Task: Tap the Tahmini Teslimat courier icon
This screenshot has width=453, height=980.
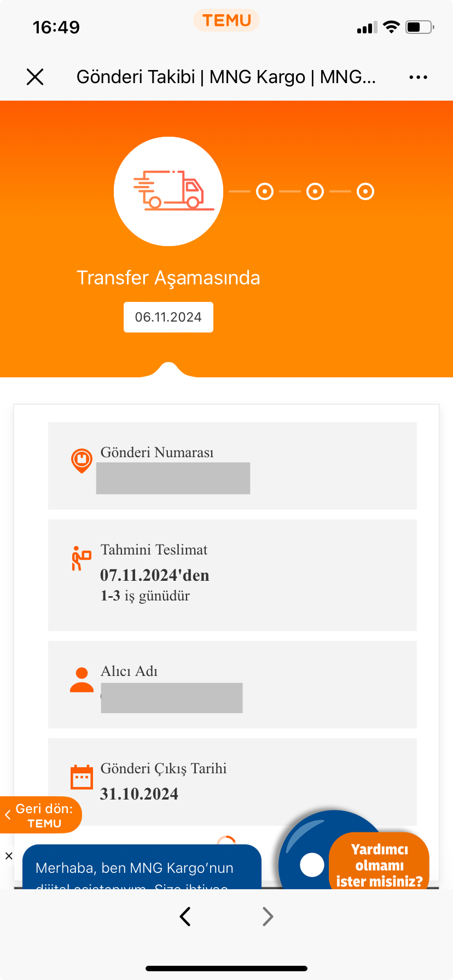Action: [x=81, y=558]
